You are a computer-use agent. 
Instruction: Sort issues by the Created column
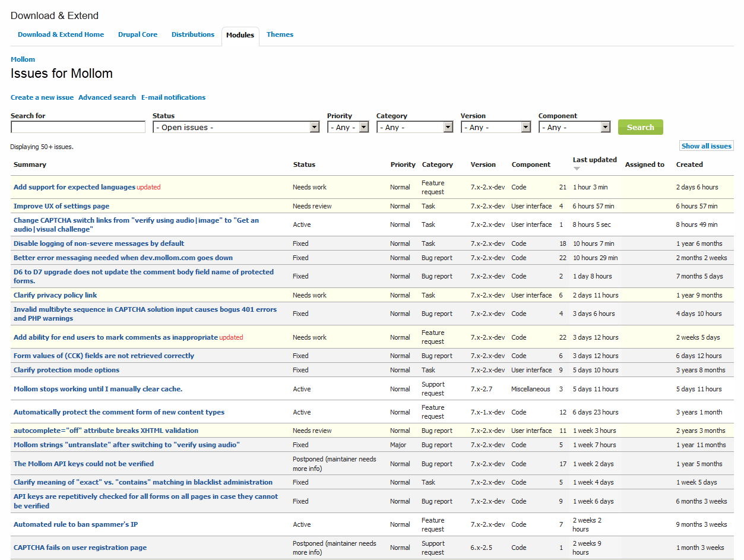(689, 164)
